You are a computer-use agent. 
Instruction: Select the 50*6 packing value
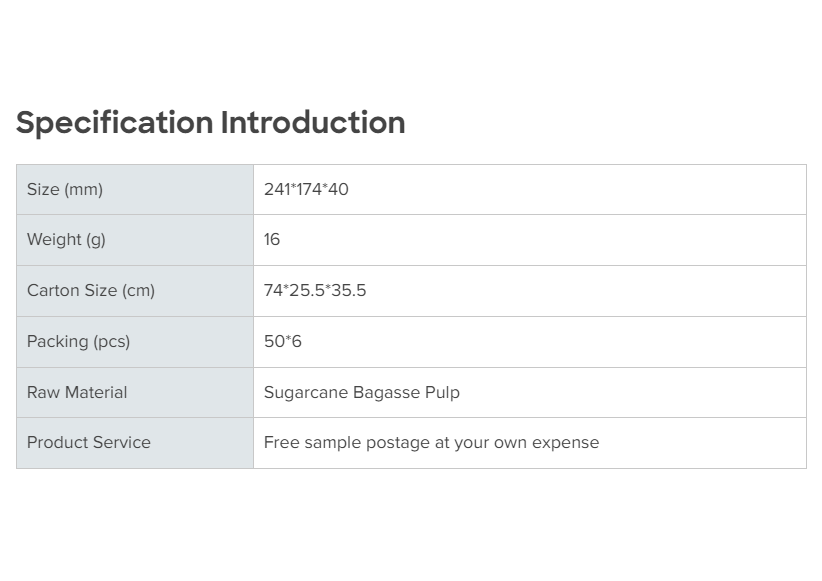point(283,341)
